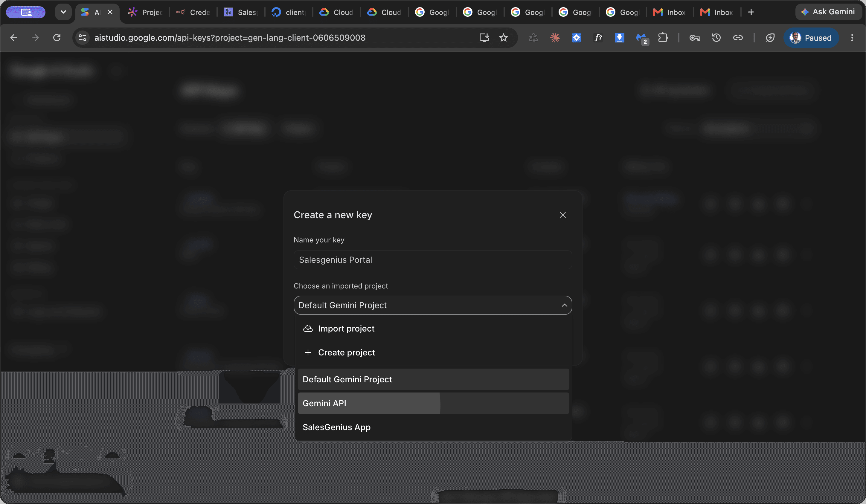Switch to the second Cloud tab

[384, 12]
